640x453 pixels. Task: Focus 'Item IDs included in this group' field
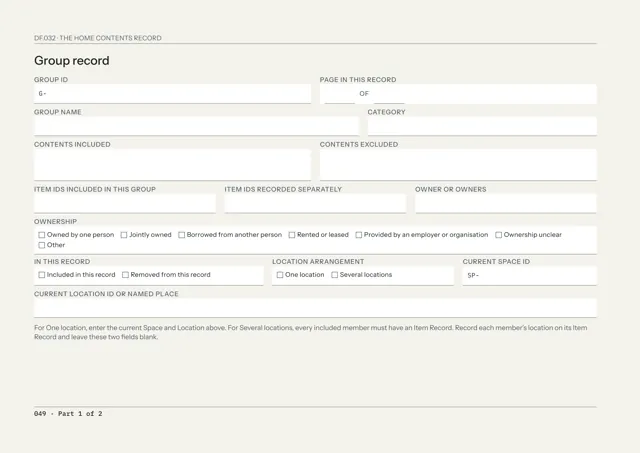(125, 203)
